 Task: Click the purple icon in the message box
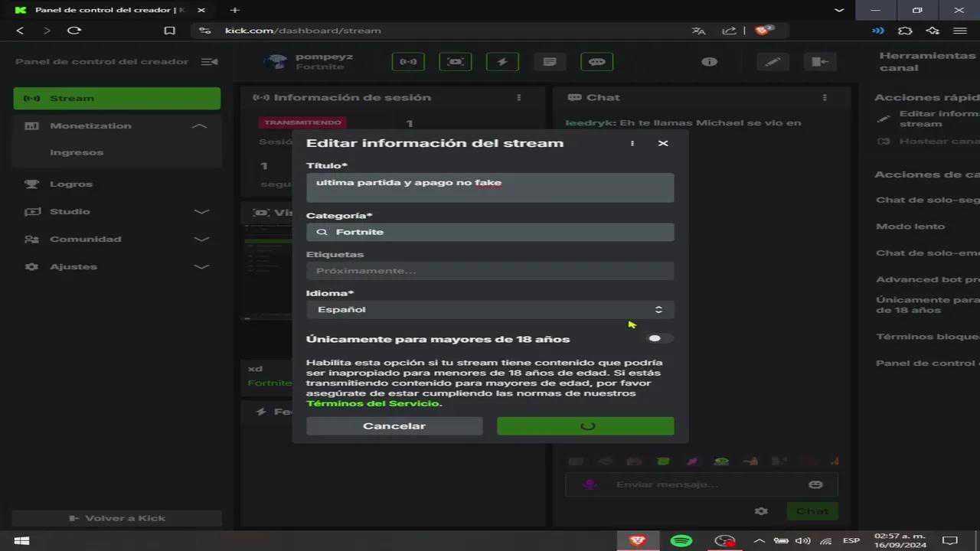tap(590, 484)
